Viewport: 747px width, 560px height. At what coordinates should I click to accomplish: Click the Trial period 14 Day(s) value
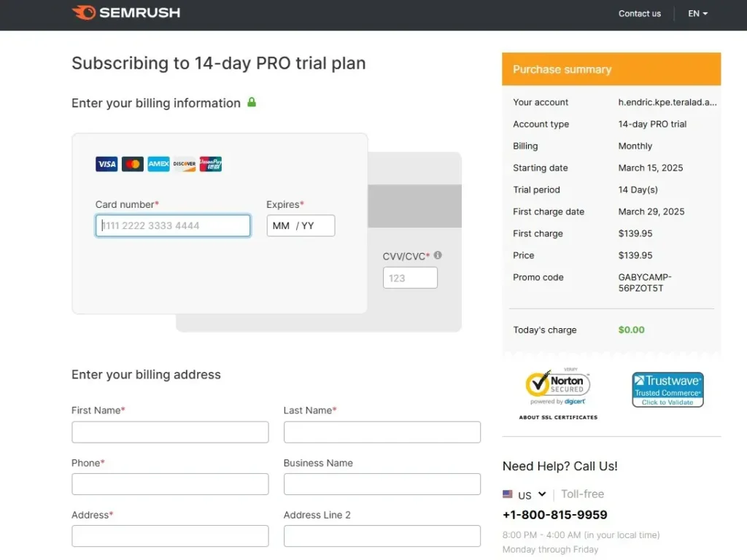(x=638, y=190)
